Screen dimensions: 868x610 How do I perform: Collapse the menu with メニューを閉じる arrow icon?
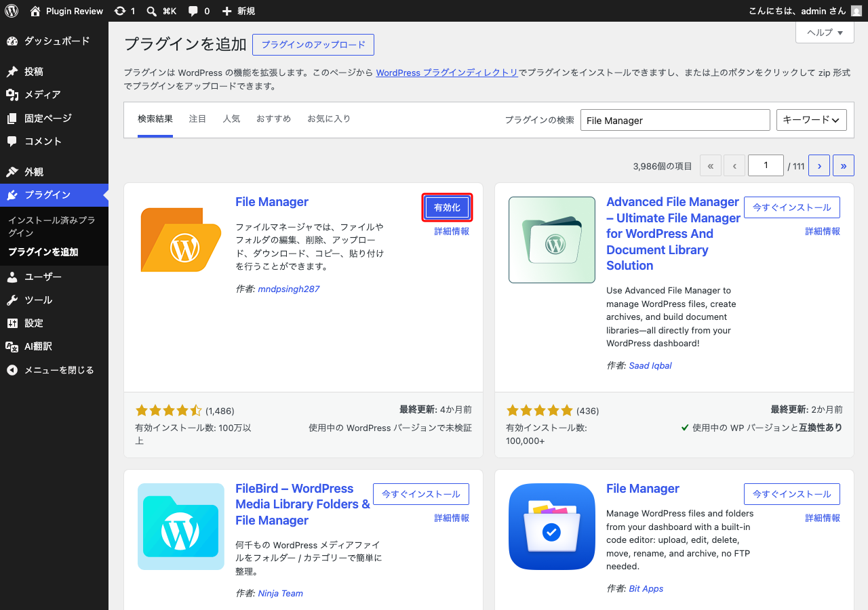12,370
